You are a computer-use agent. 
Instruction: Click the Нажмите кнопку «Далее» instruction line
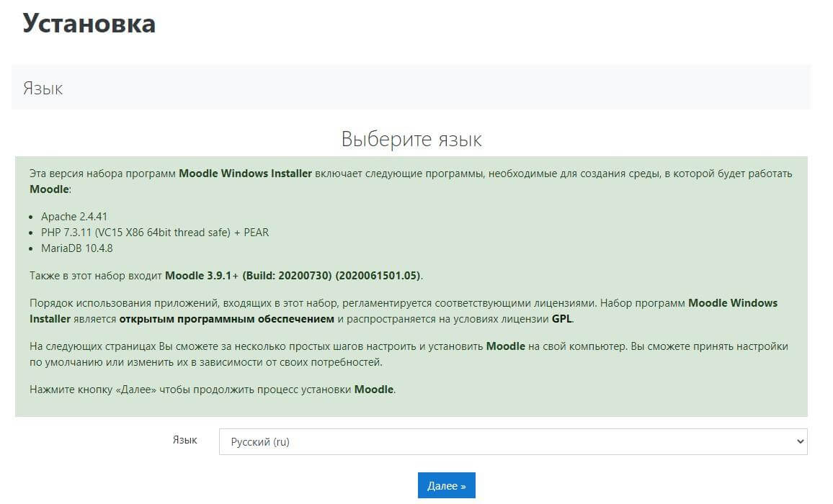click(213, 390)
